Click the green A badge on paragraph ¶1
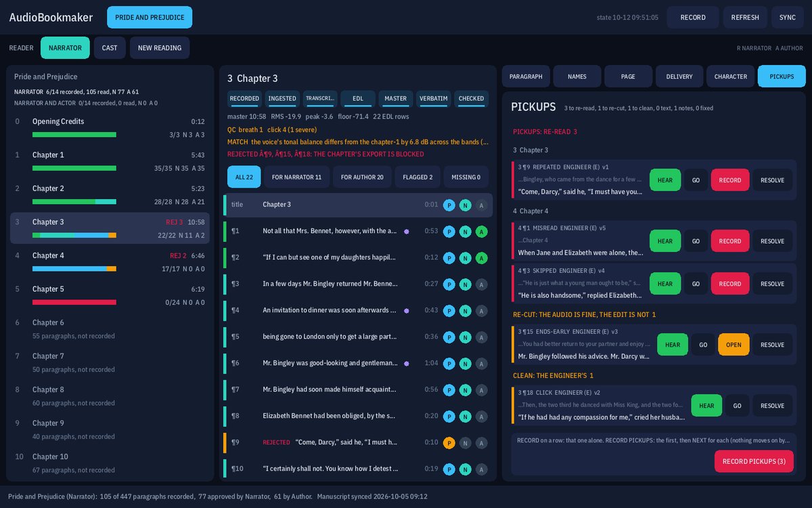 [482, 231]
